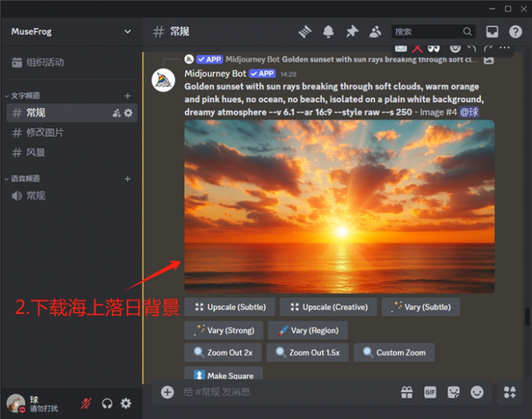Click the search magnifier icon
Screen dimensions: 532x419
point(467,31)
